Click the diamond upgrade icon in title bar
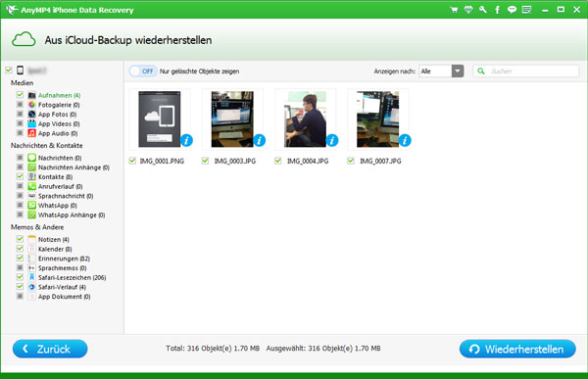588x379 pixels. pos(468,10)
